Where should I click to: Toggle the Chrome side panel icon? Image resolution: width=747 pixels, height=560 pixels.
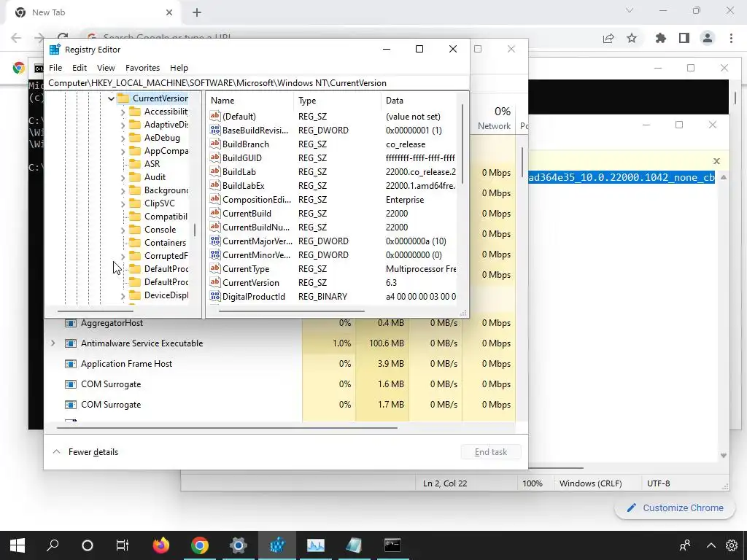[x=684, y=38]
